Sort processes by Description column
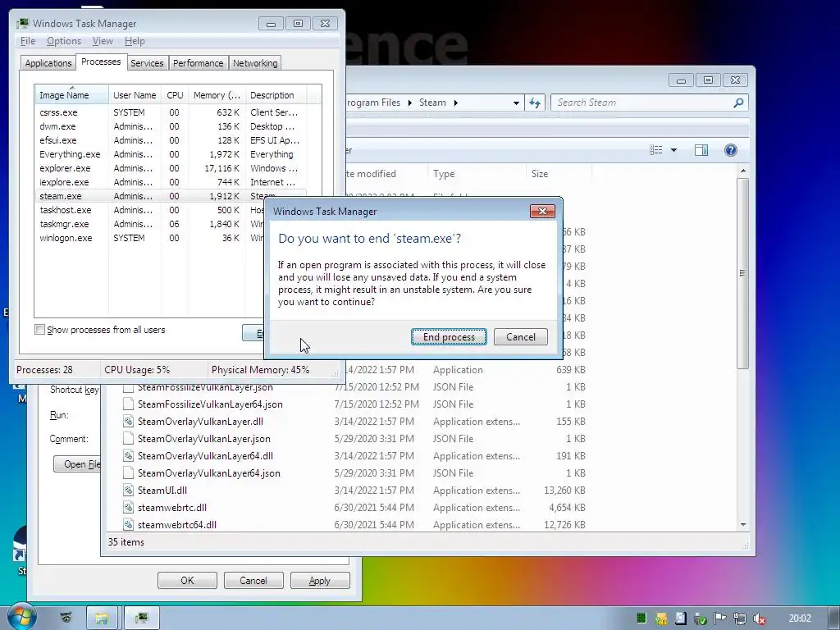Image resolution: width=840 pixels, height=630 pixels. 276,95
